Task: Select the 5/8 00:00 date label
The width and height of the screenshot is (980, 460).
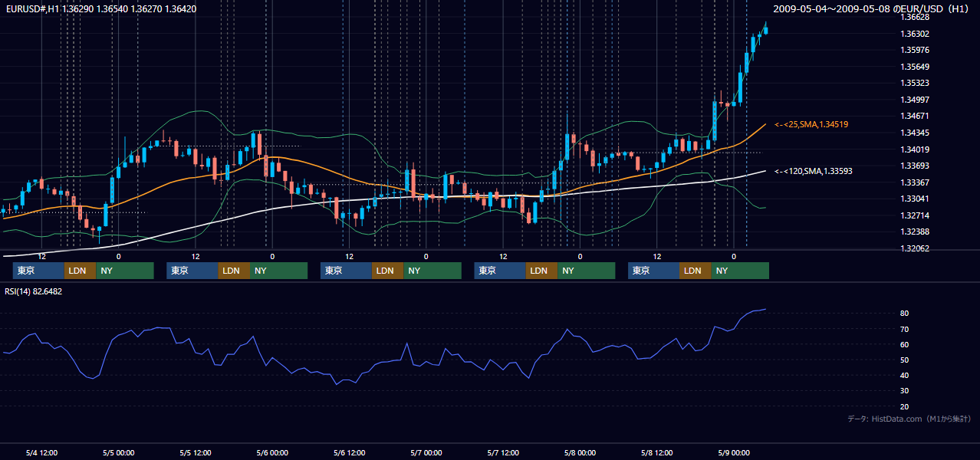Action: tap(580, 452)
